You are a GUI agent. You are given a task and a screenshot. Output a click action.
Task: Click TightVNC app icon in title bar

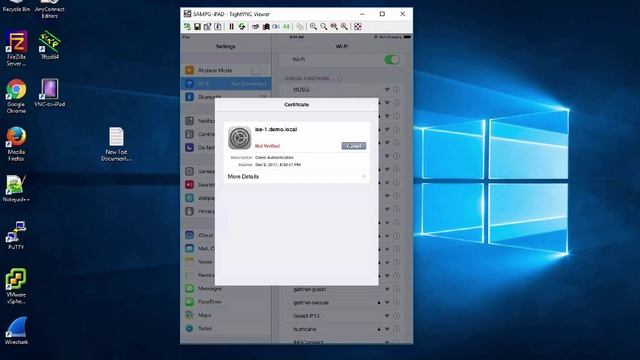(x=187, y=14)
